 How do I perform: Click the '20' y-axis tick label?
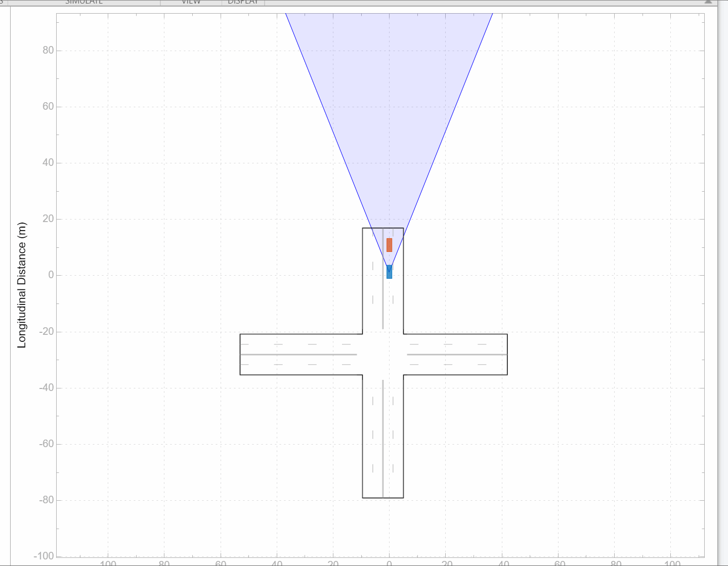click(48, 219)
